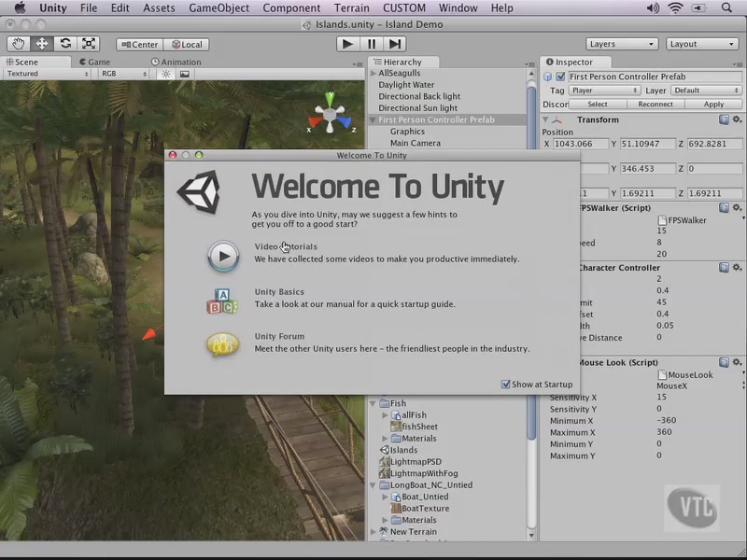Open the Layout dropdown
Screen dimensions: 747x560
[702, 44]
